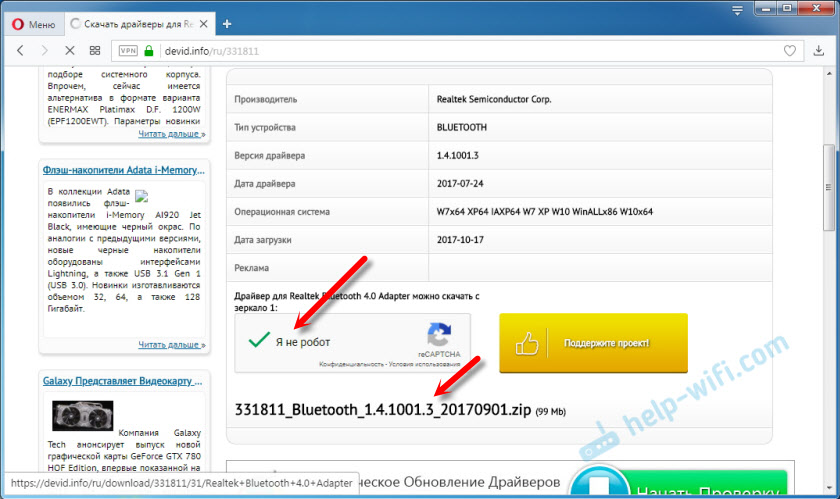The height and width of the screenshot is (499, 840).
Task: Click the thumbs-up icon on yellow button
Action: point(527,344)
